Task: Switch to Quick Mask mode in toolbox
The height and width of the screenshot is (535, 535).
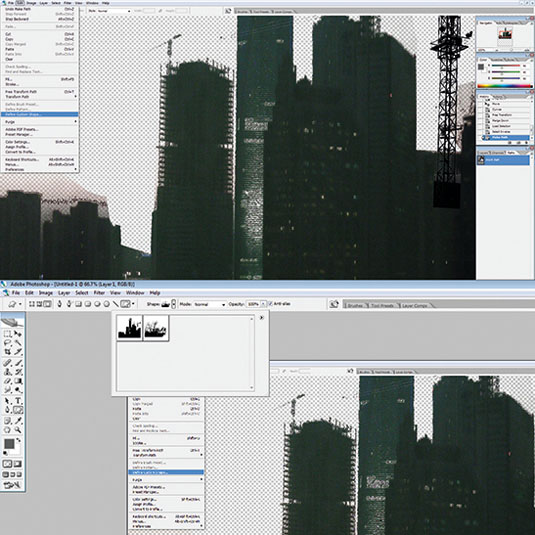Action: coord(18,464)
